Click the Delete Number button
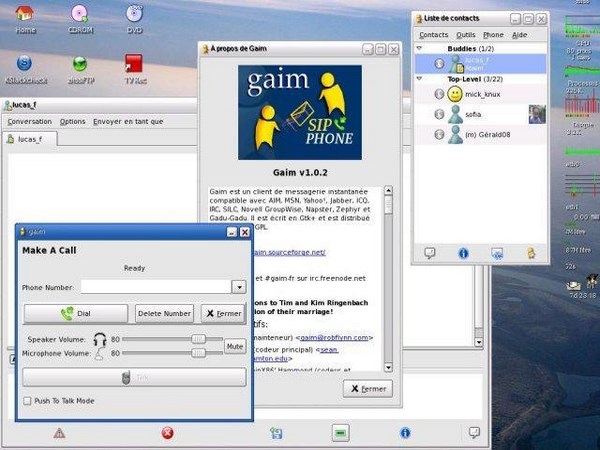600x450 pixels. pyautogui.click(x=164, y=313)
